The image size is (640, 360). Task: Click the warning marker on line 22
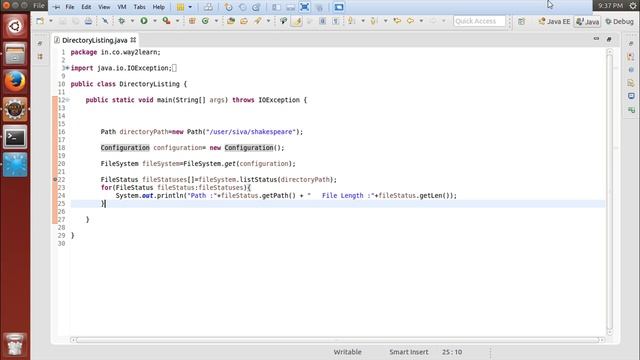55,180
